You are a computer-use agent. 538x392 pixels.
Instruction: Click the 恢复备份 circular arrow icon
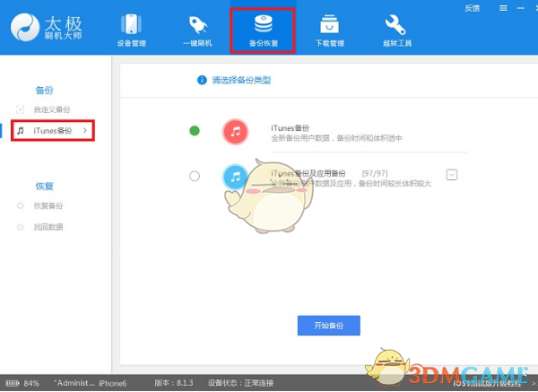click(x=21, y=205)
